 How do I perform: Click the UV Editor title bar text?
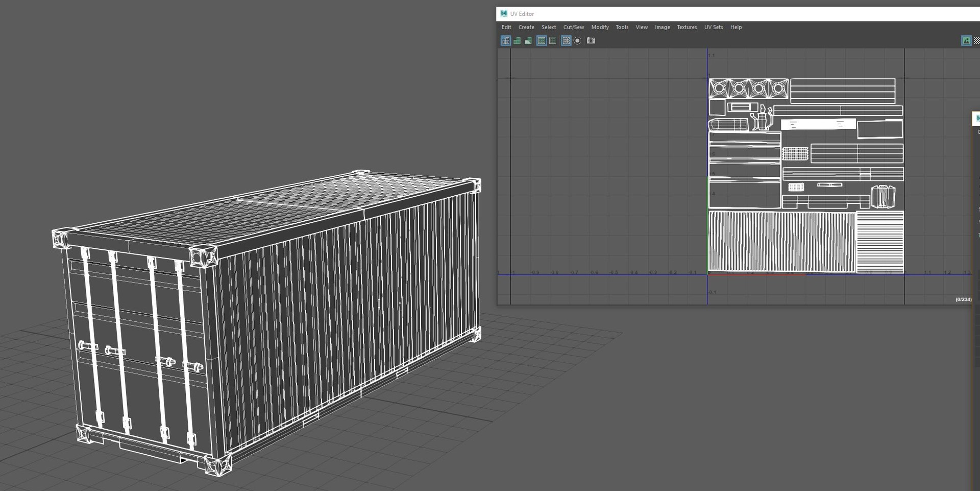click(522, 14)
